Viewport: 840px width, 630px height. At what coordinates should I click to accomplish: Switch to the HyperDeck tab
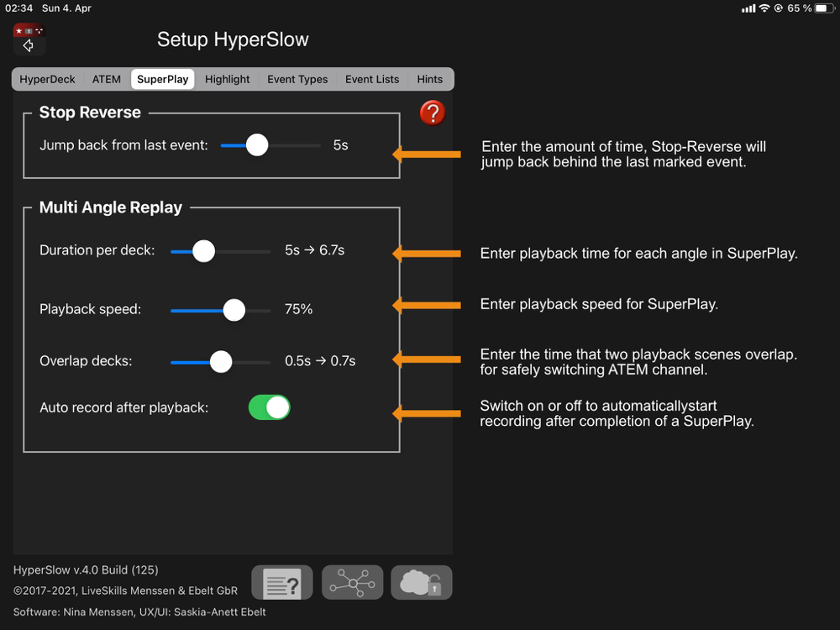point(47,79)
